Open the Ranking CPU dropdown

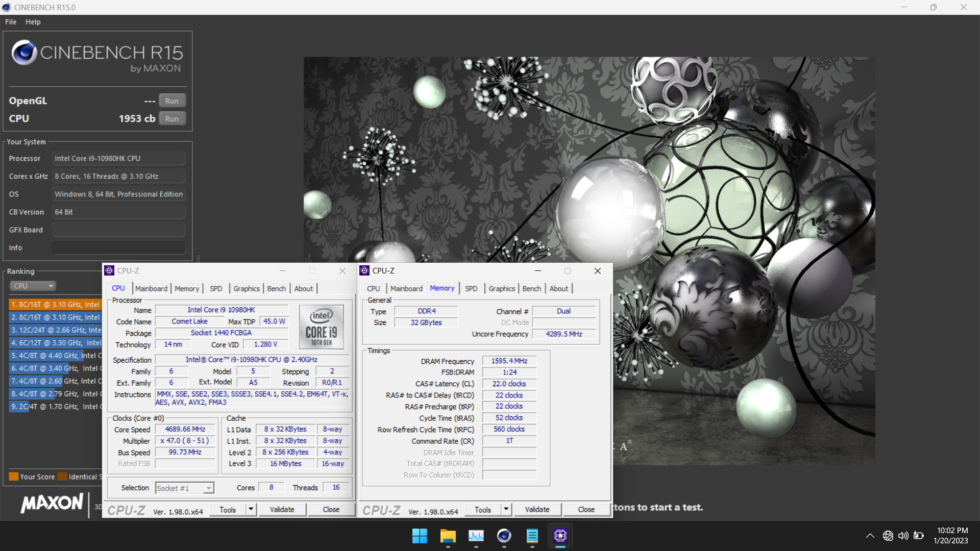(33, 286)
